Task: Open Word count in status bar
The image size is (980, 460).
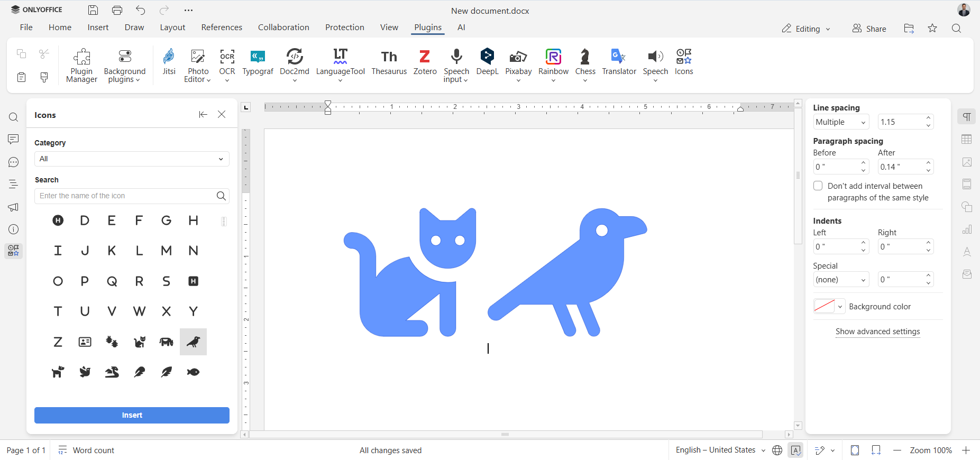Action: tap(86, 450)
